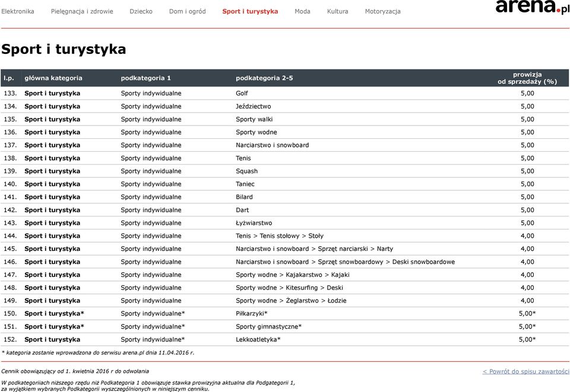The image size is (570, 392).
Task: Click row number 133.
Action: [x=10, y=93]
